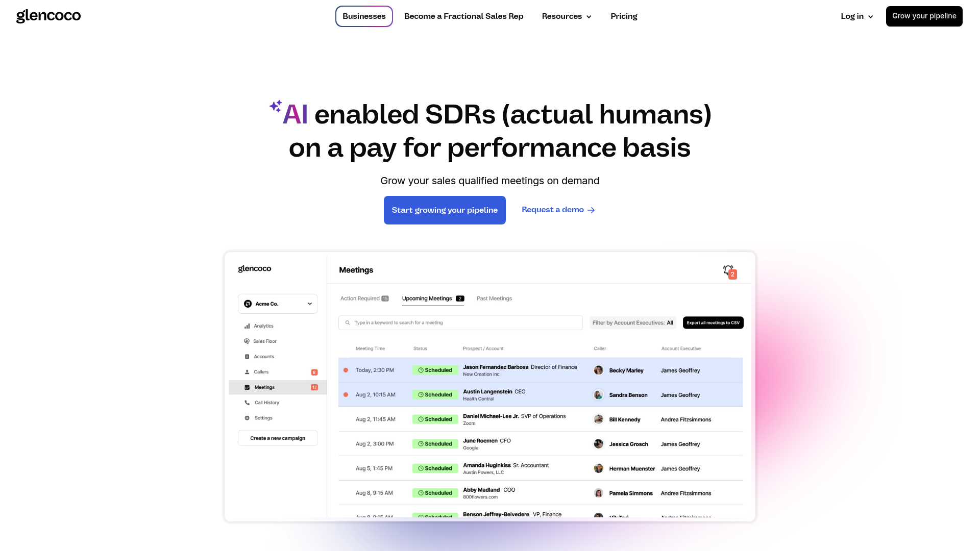Expand the Resources menu
The image size is (980, 551).
567,16
